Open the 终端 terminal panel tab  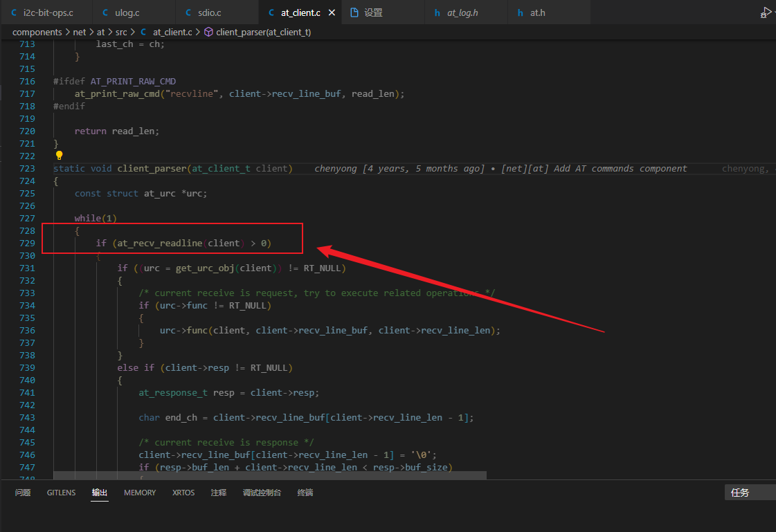coord(305,493)
